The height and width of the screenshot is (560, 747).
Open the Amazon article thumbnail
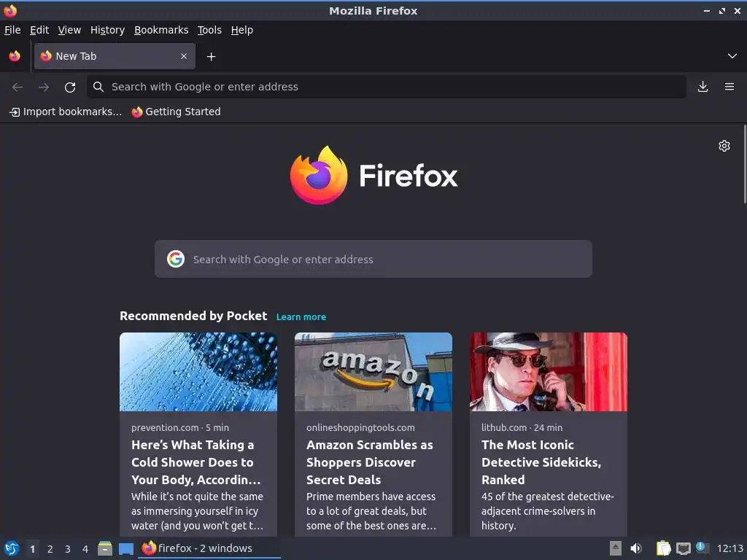pyautogui.click(x=373, y=372)
